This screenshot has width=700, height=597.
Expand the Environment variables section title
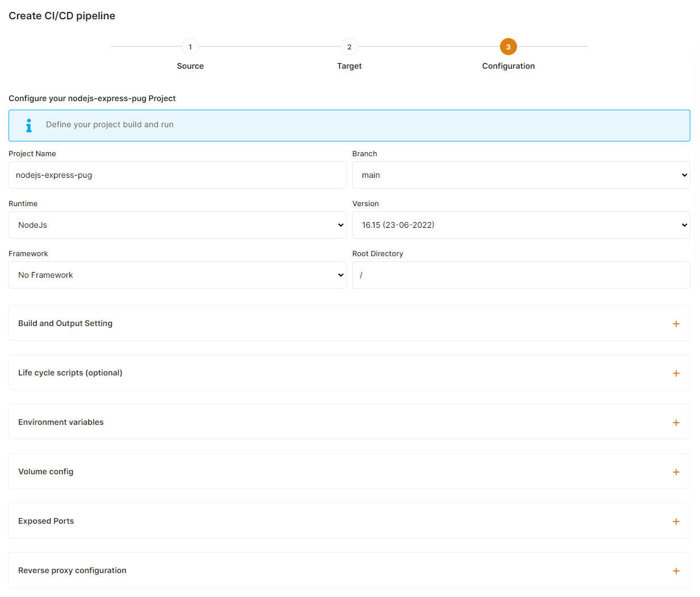(61, 422)
